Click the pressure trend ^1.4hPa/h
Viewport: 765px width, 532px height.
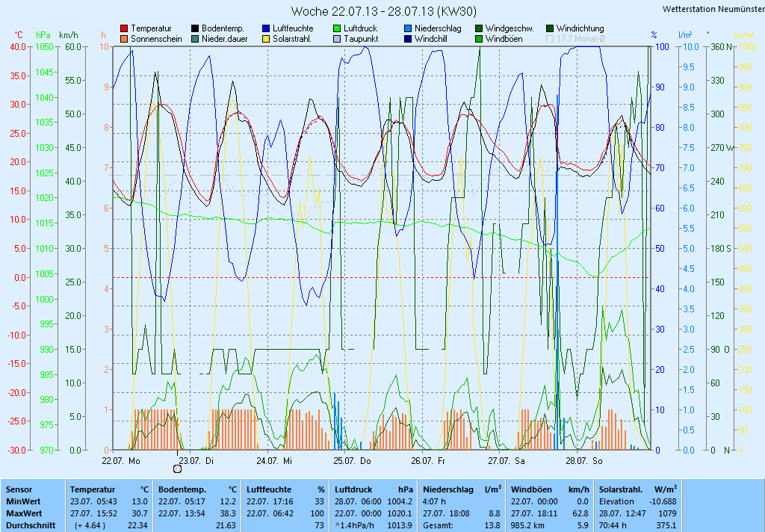[356, 526]
